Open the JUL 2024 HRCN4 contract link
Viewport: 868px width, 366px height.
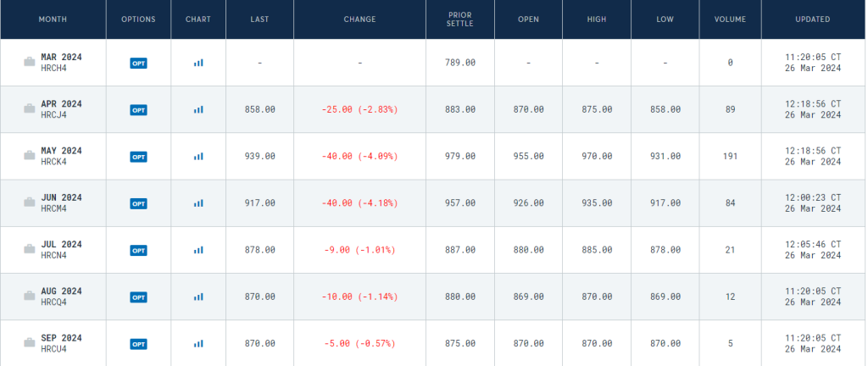coord(60,250)
